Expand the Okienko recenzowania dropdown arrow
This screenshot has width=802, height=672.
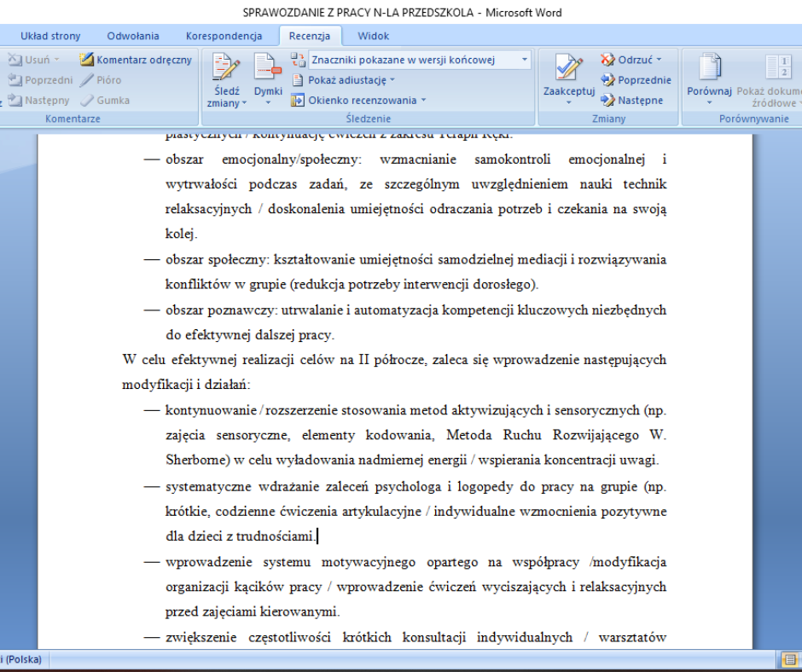pos(423,100)
